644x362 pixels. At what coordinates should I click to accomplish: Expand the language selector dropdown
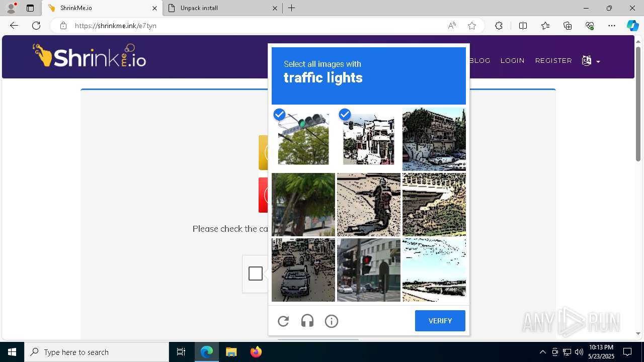tap(591, 61)
